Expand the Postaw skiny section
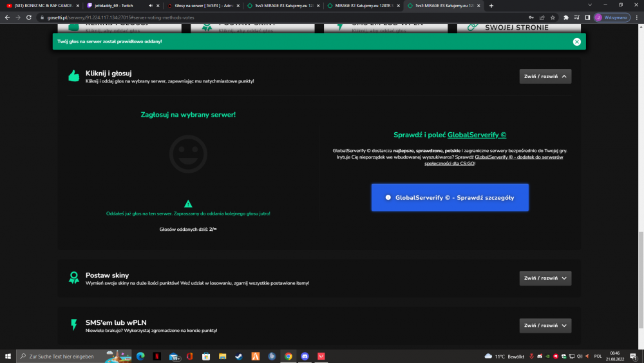644x363 pixels. (x=545, y=279)
